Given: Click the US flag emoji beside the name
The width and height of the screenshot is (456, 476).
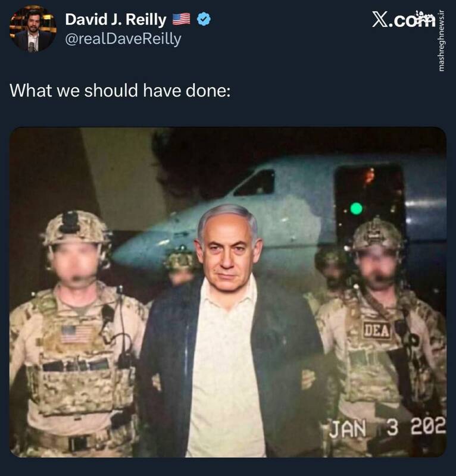Looking at the screenshot, I should point(182,19).
